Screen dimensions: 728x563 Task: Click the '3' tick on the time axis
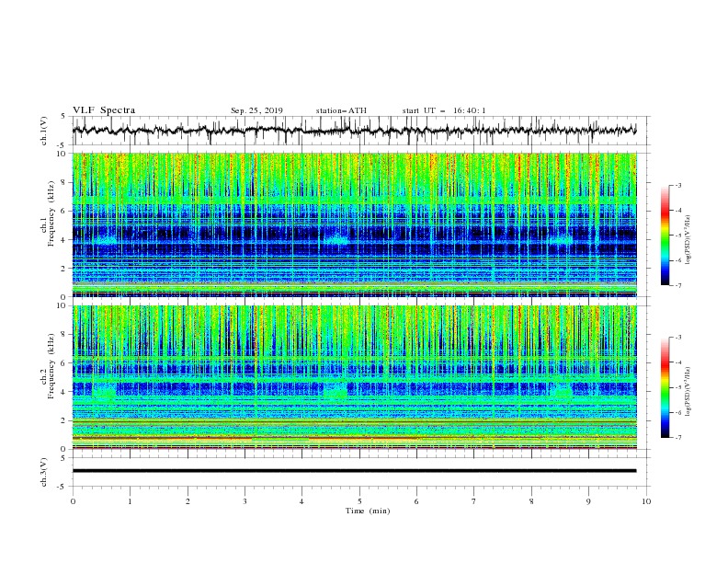tap(245, 501)
